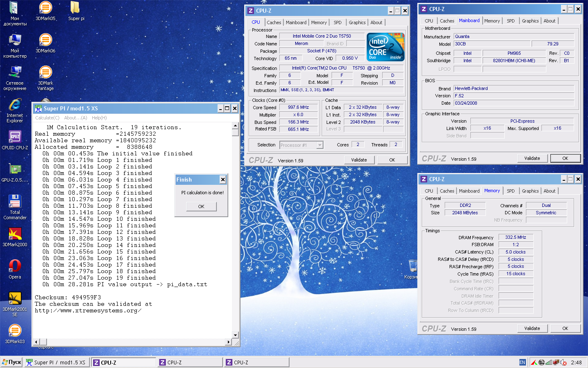This screenshot has width=588, height=368.
Task: Launch CPUID CPU-Z desktop shortcut
Action: (15, 140)
